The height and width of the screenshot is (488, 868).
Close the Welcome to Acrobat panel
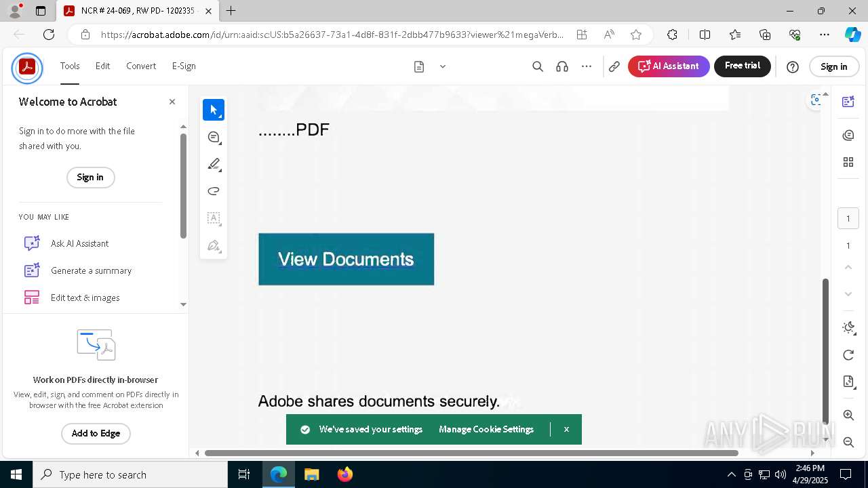pyautogui.click(x=172, y=102)
